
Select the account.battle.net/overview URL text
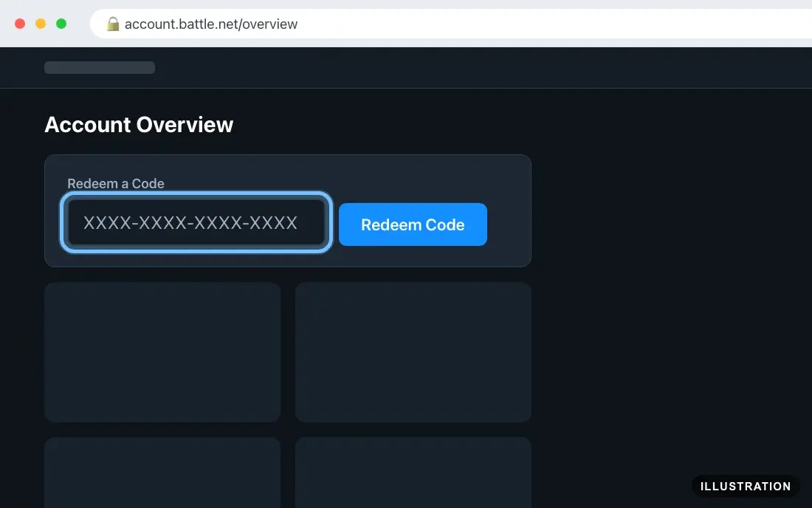(211, 24)
